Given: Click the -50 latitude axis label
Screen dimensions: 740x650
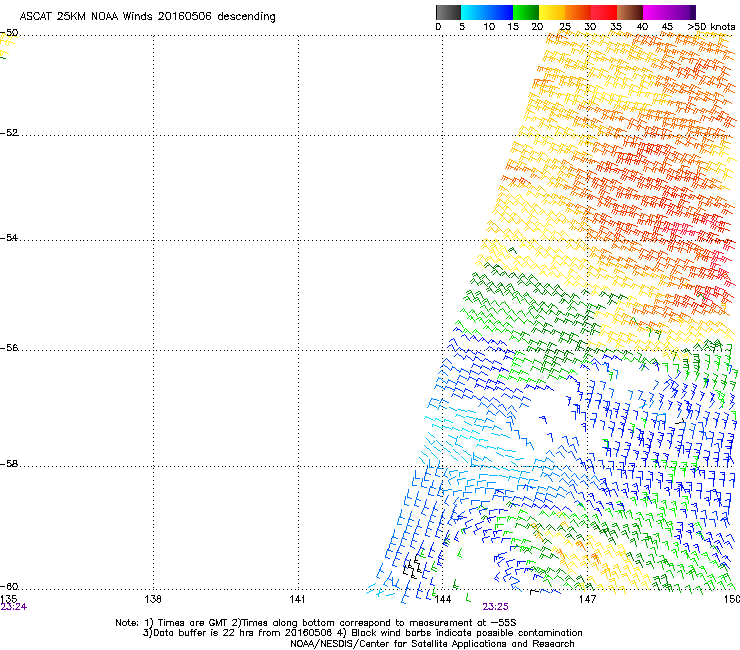Looking at the screenshot, I should point(9,33).
